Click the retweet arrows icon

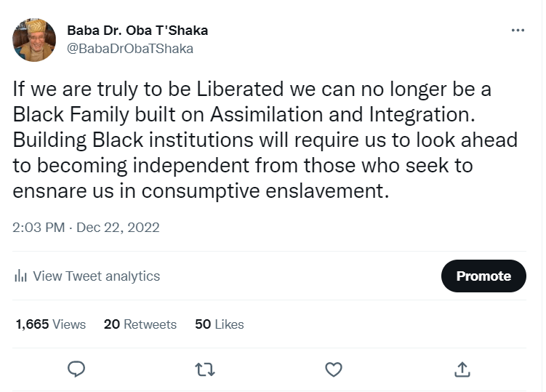point(205,369)
